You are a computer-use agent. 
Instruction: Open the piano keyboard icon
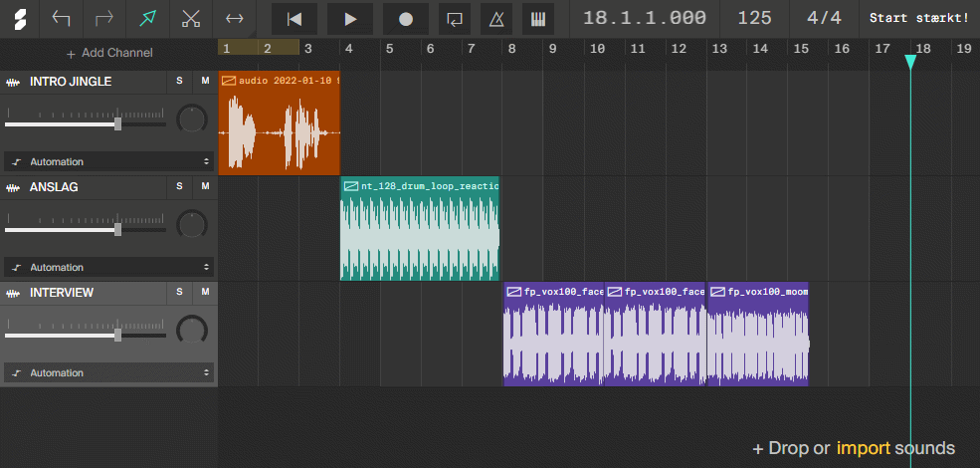coord(537,19)
